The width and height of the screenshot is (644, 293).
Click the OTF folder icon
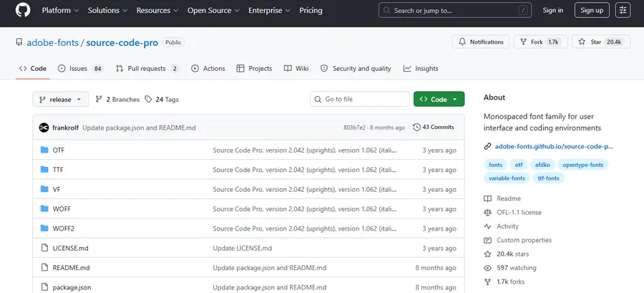(x=44, y=150)
